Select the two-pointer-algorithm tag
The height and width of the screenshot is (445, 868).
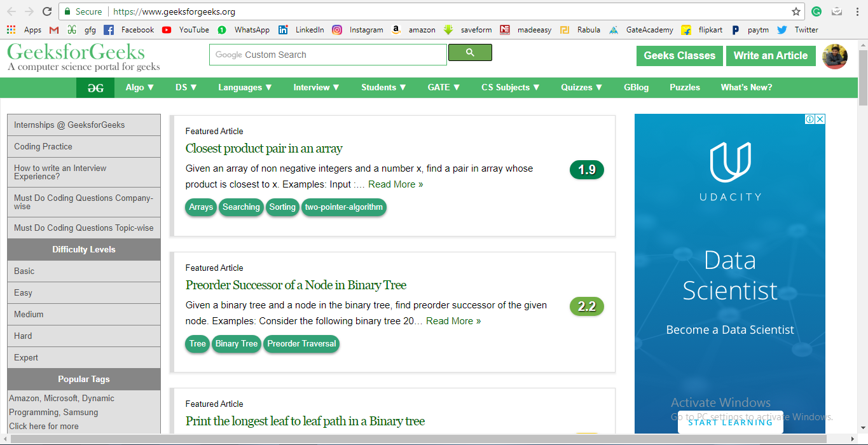pos(343,207)
